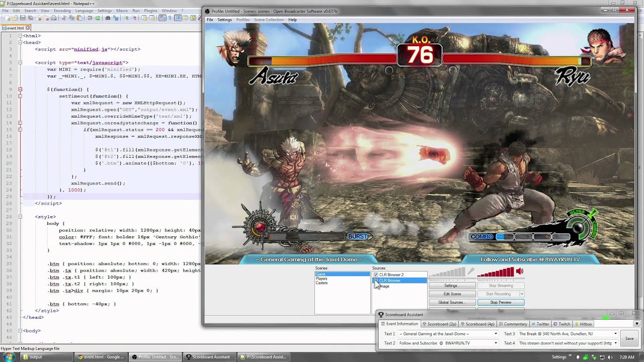Expand the Start Recording dropdown arrow
The width and height of the screenshot is (644, 362).
coord(522,294)
